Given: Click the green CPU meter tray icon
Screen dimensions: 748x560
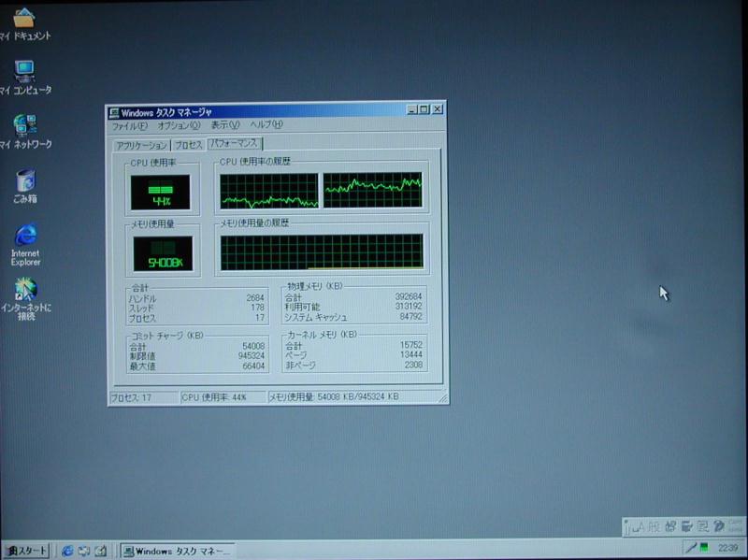Looking at the screenshot, I should 704,548.
